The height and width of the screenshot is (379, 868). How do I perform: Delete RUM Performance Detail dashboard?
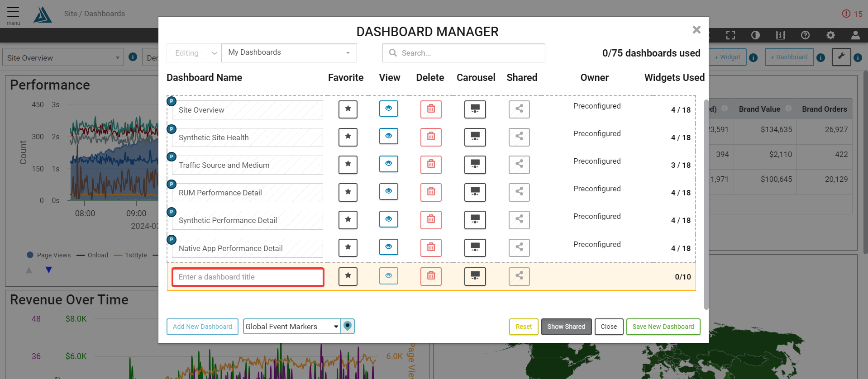(431, 192)
